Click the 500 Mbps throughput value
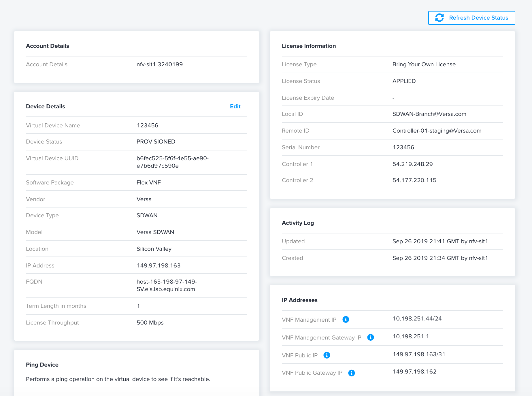532x396 pixels. coord(150,323)
